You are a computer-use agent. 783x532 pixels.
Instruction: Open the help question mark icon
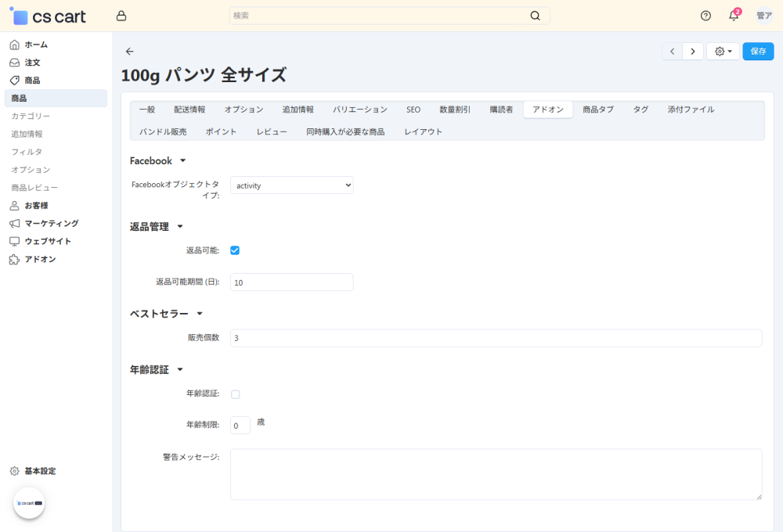[x=705, y=16]
